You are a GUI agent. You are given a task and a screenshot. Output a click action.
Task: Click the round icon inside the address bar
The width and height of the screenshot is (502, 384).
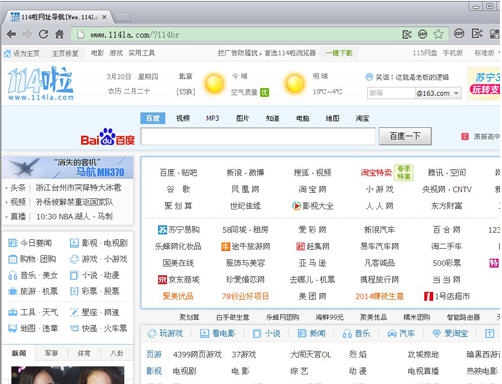pos(423,34)
